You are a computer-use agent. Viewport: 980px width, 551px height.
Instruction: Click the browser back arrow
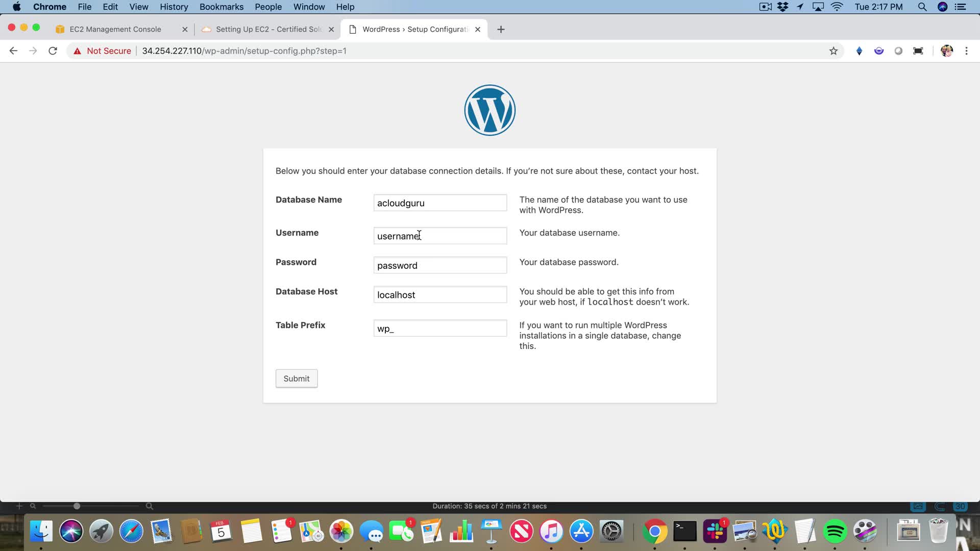pyautogui.click(x=13, y=51)
